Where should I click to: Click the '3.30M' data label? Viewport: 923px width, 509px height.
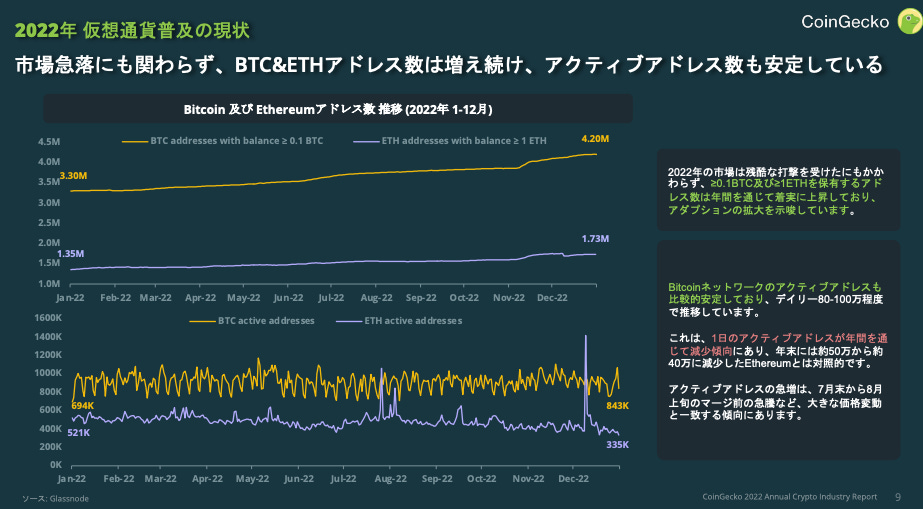74,175
